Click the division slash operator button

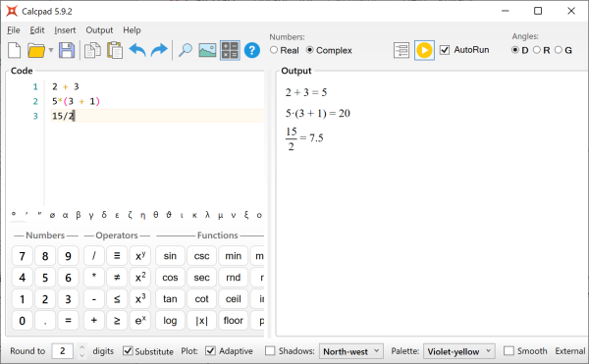[94, 256]
